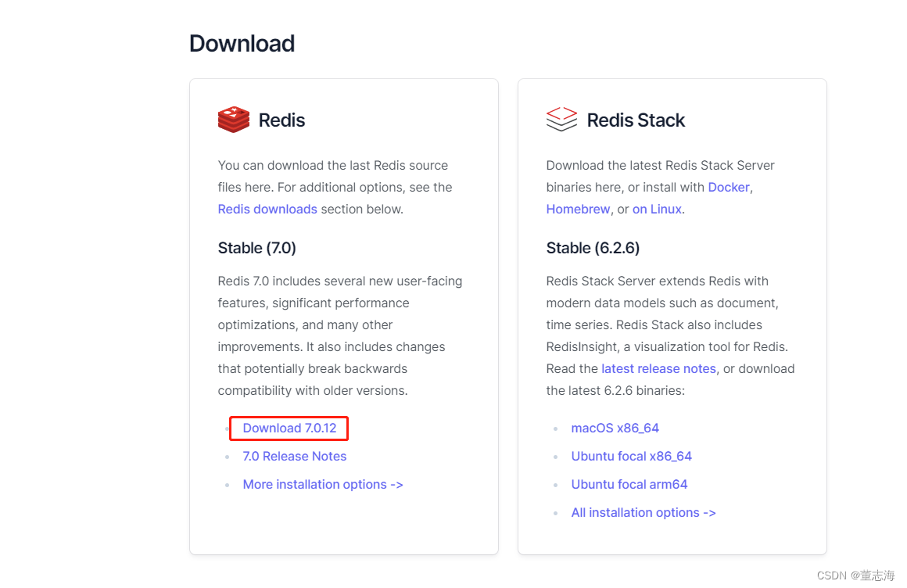907x588 pixels.
Task: Click the Download page title
Action: [242, 44]
